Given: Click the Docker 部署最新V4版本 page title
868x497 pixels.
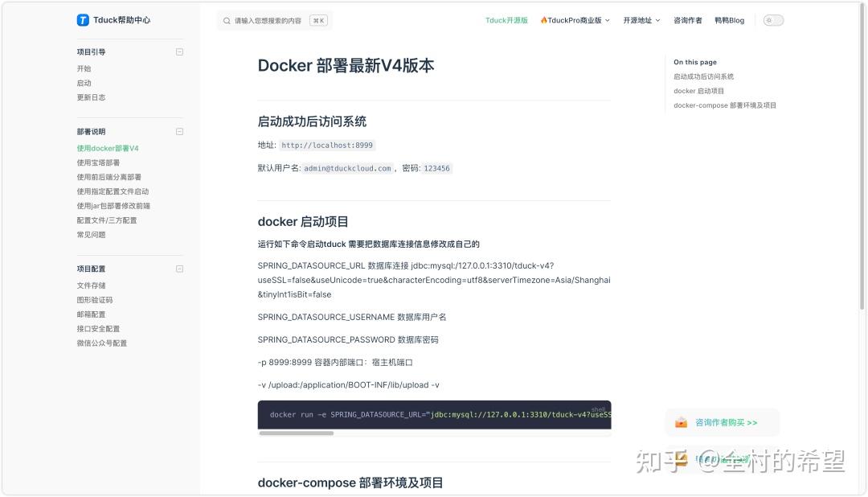Looking at the screenshot, I should pyautogui.click(x=346, y=65).
